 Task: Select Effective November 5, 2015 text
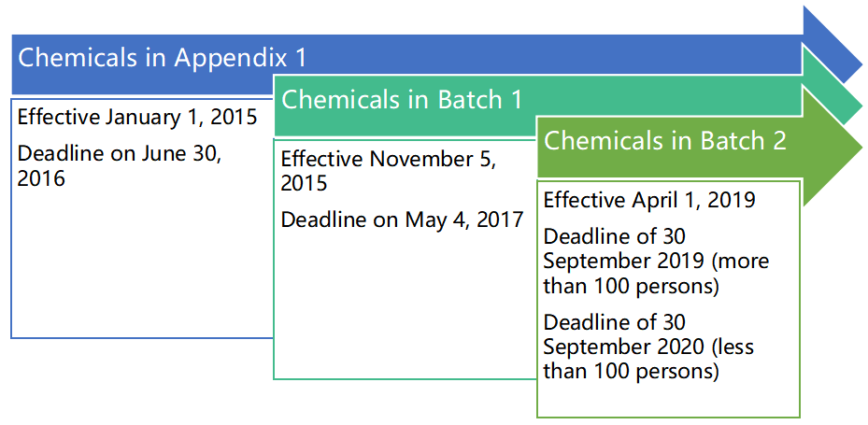pos(390,170)
